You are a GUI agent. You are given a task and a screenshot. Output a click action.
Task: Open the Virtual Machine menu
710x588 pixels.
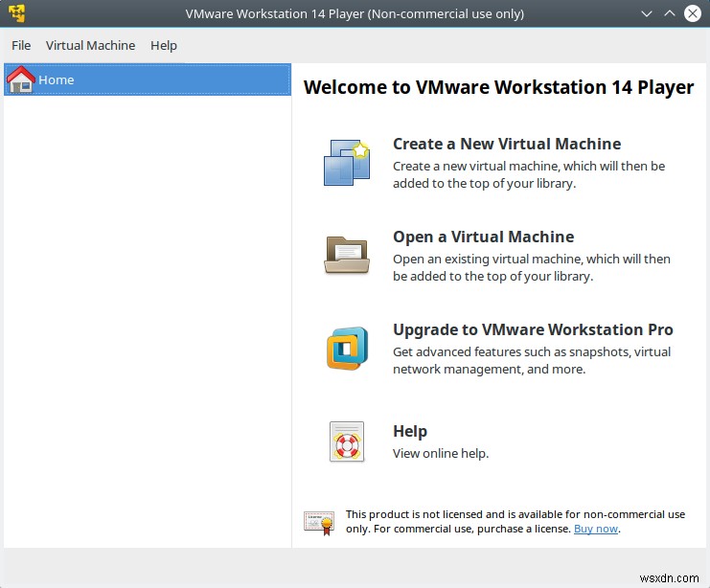[x=91, y=46]
